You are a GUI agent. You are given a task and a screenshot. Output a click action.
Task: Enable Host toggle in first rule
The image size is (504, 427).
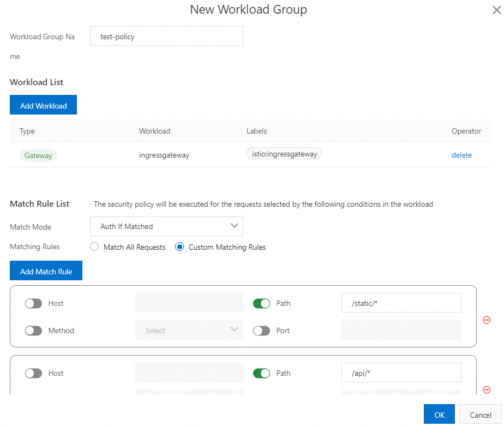[33, 304]
